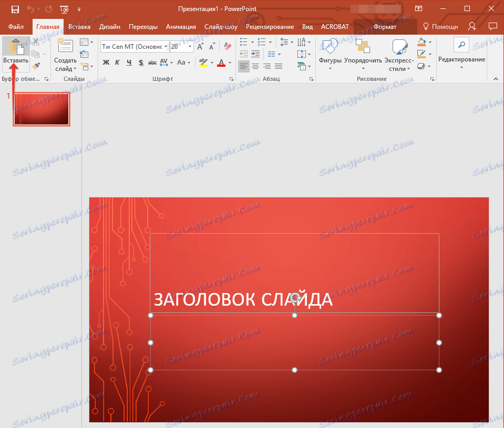Open the Абзац (Paragraph) dialog launcher
This screenshot has height=428, width=504.
pyautogui.click(x=311, y=79)
